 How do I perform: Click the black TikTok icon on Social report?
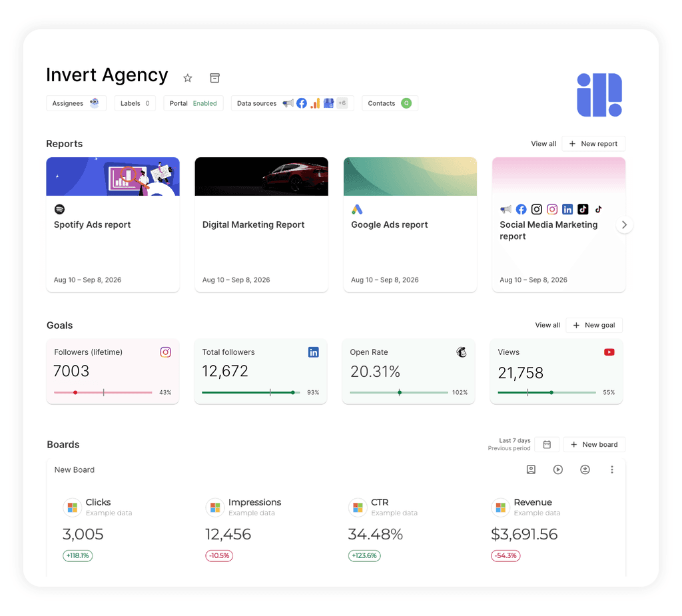(583, 209)
